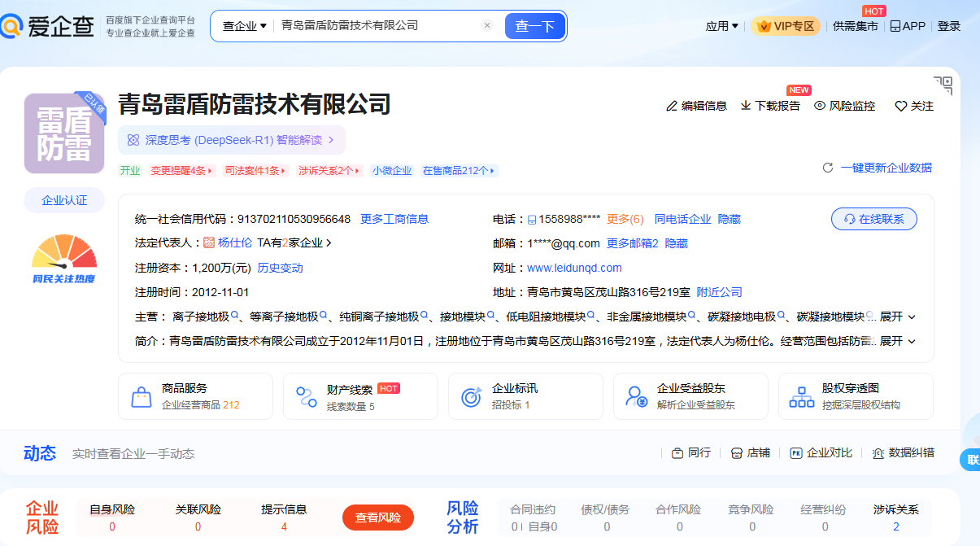Select the 涉诉关系 analysis tab
Screen dimensions: 980x546
tap(896, 518)
